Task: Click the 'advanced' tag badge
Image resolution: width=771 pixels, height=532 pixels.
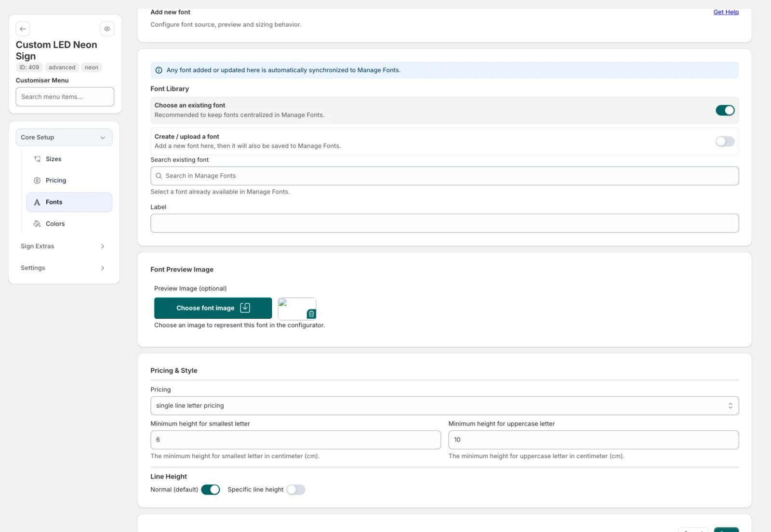Action: (x=62, y=67)
